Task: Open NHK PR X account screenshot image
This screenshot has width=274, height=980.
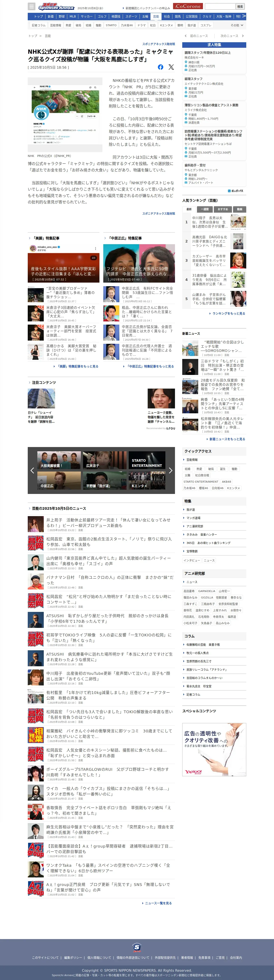Action: point(65,115)
